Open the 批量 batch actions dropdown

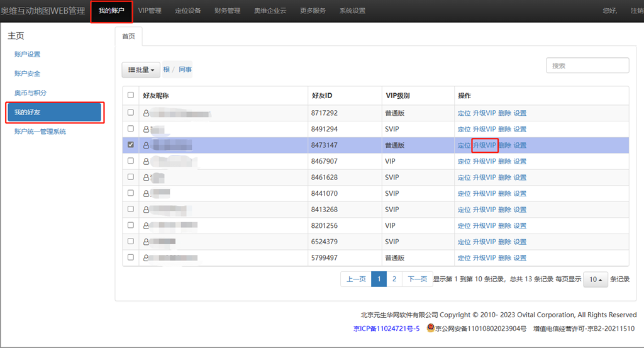point(141,70)
